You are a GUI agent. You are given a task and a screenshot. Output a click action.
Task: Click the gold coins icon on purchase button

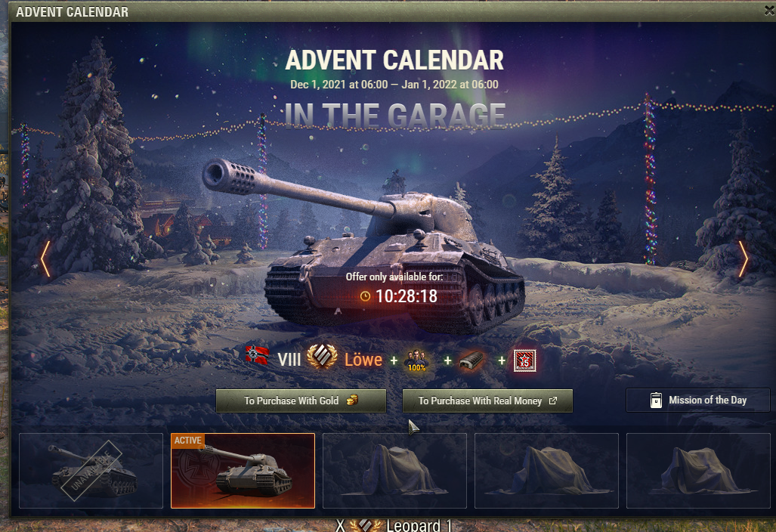pyautogui.click(x=352, y=401)
